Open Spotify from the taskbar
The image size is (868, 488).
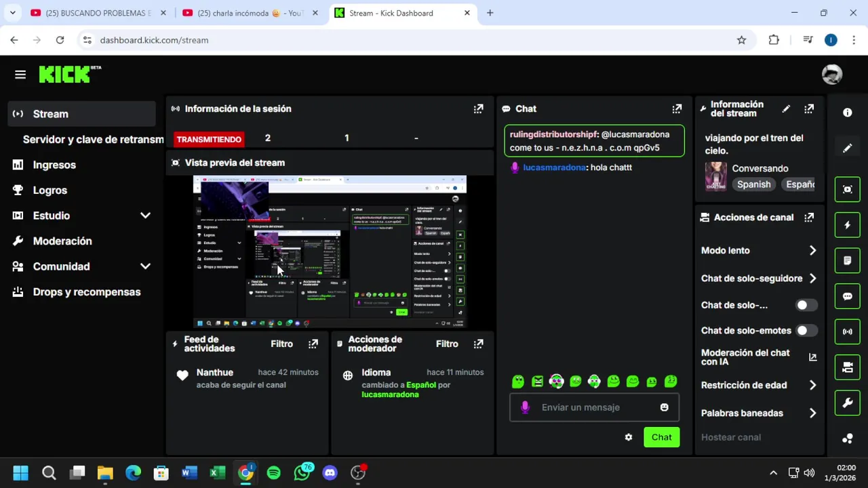274,472
